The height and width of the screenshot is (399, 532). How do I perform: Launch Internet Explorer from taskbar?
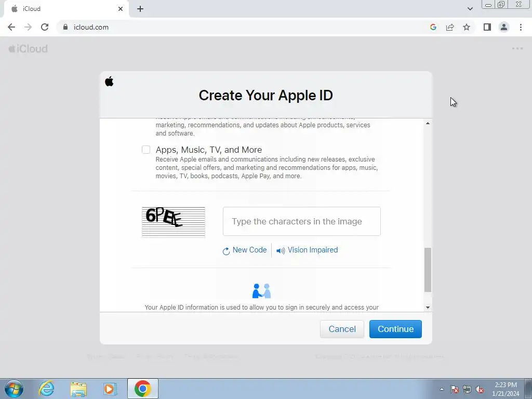tap(46, 389)
